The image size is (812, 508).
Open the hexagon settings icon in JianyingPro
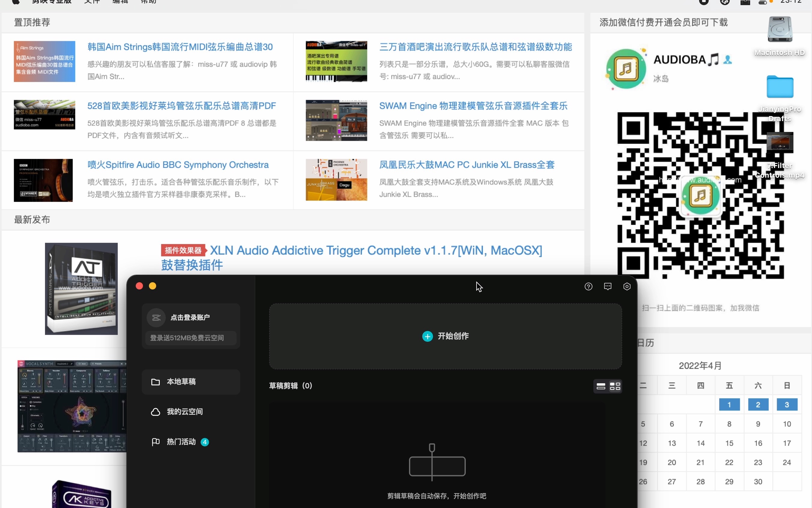click(x=627, y=286)
